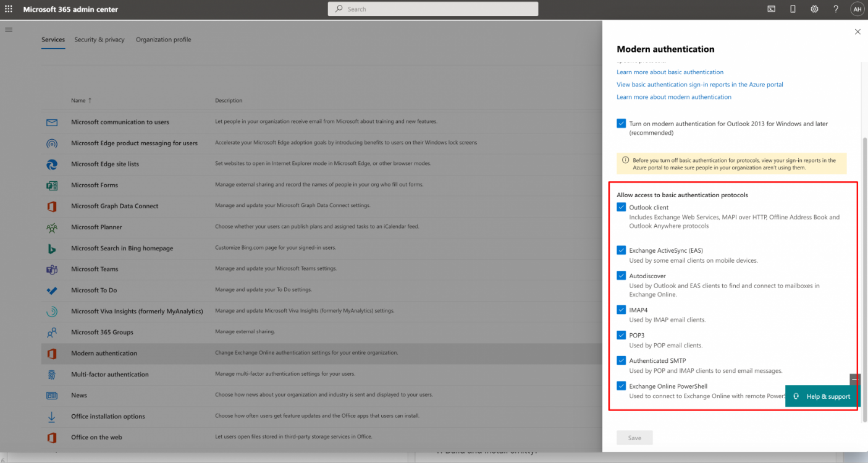Viewport: 868px width, 463px height.
Task: Sort services by the Name column
Action: pyautogui.click(x=78, y=101)
